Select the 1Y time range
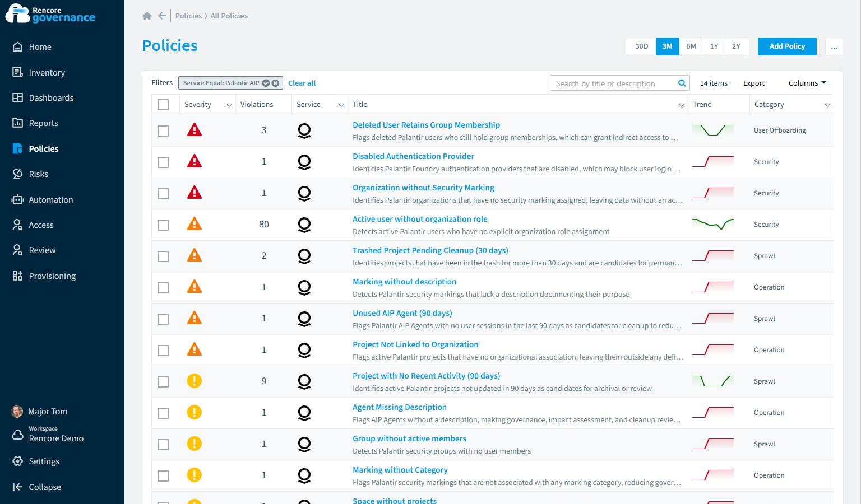Screen dimensions: 861x504 (x=714, y=46)
